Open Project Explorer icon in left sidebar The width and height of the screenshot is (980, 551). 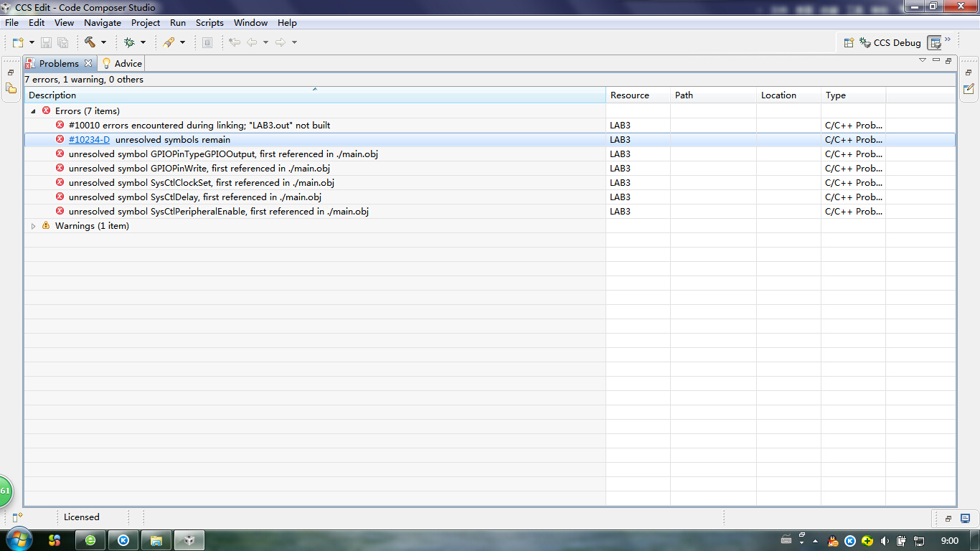coord(11,88)
